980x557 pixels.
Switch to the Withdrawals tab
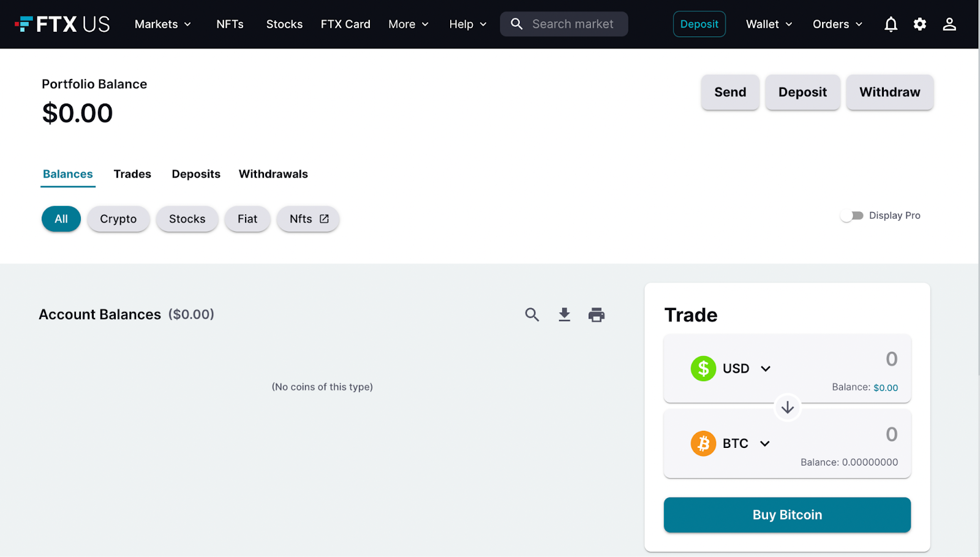(273, 174)
